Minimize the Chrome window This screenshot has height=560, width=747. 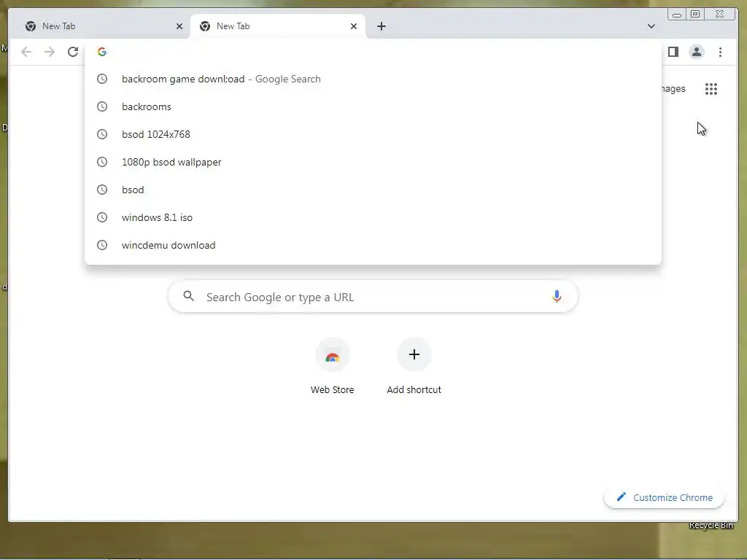[x=676, y=15]
